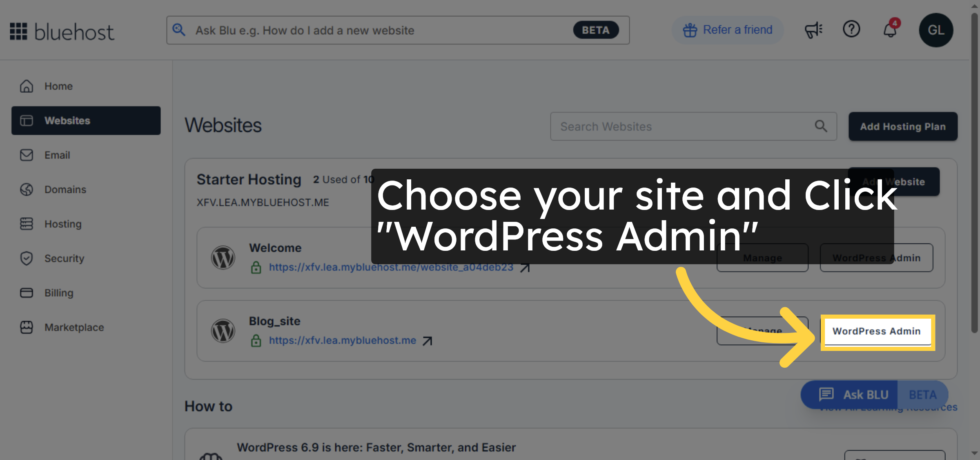Screen dimensions: 980x460
Task: Open the Email section
Action: [57, 155]
